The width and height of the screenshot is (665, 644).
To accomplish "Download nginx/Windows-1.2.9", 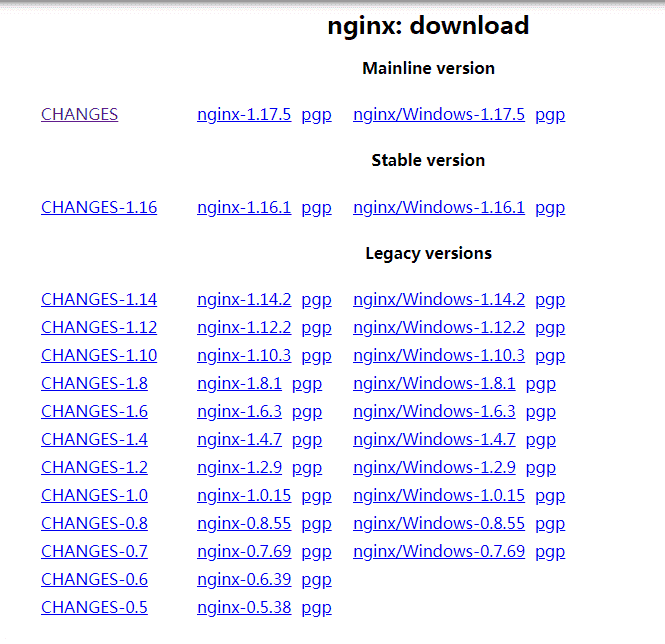I will coord(434,468).
